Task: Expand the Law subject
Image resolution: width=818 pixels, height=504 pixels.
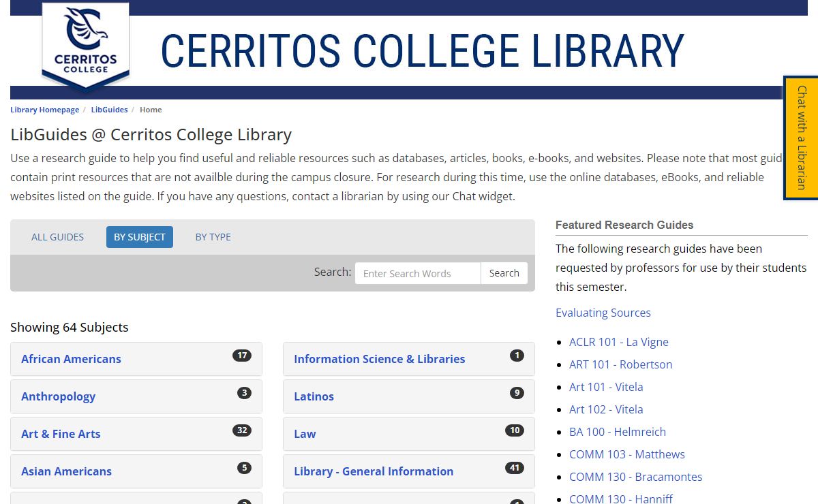Action: [409, 434]
